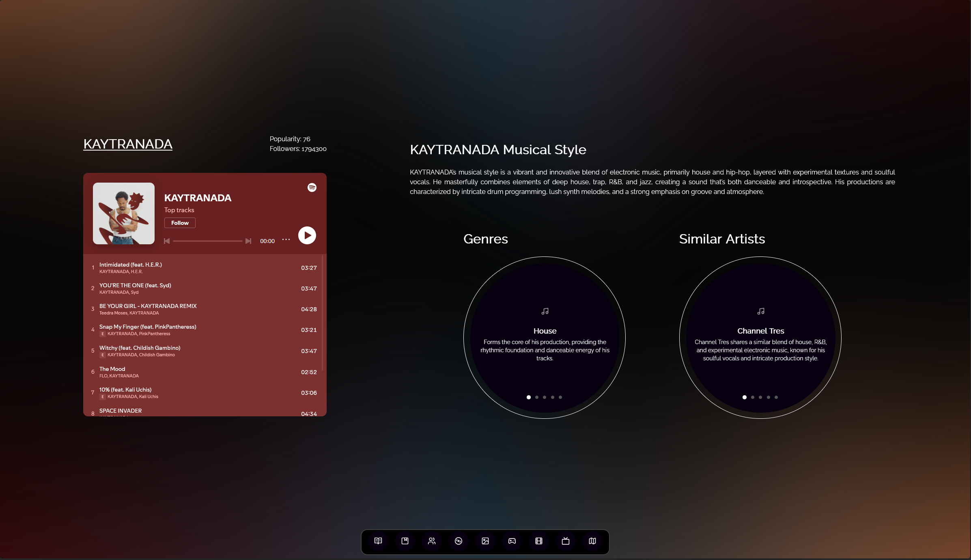Click the track list scrollbar
971x560 pixels.
coord(323,312)
